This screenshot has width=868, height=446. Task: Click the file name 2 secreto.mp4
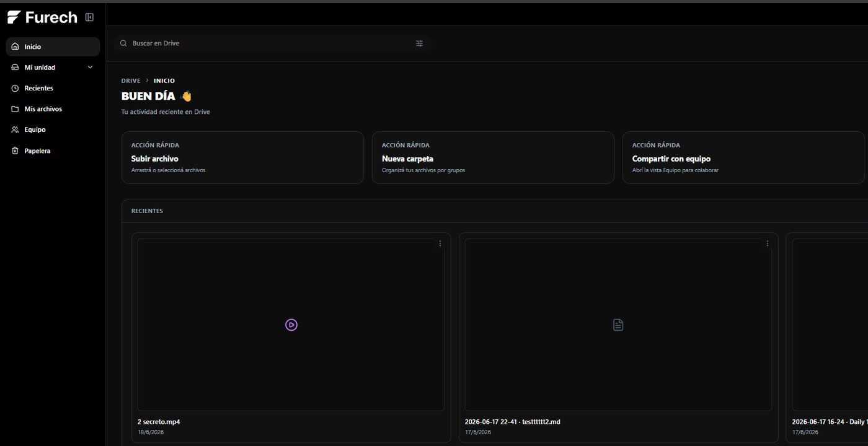159,422
